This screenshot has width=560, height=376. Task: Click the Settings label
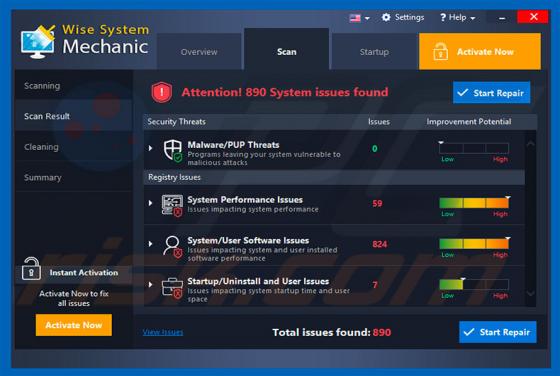(x=409, y=17)
